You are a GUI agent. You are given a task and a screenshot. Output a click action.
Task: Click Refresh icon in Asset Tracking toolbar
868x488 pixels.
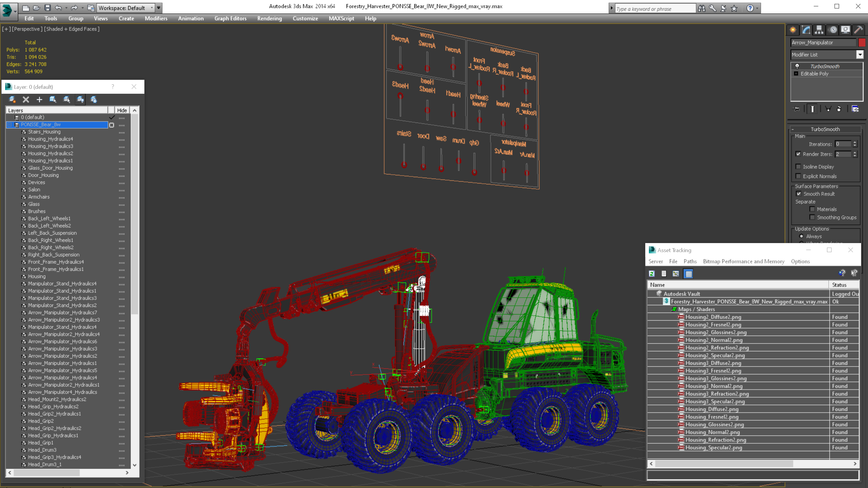(x=652, y=274)
